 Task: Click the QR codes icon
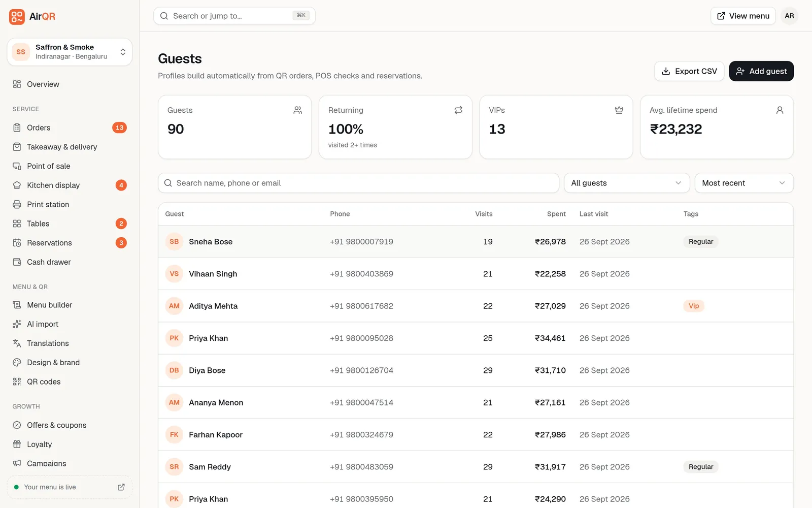pos(17,382)
